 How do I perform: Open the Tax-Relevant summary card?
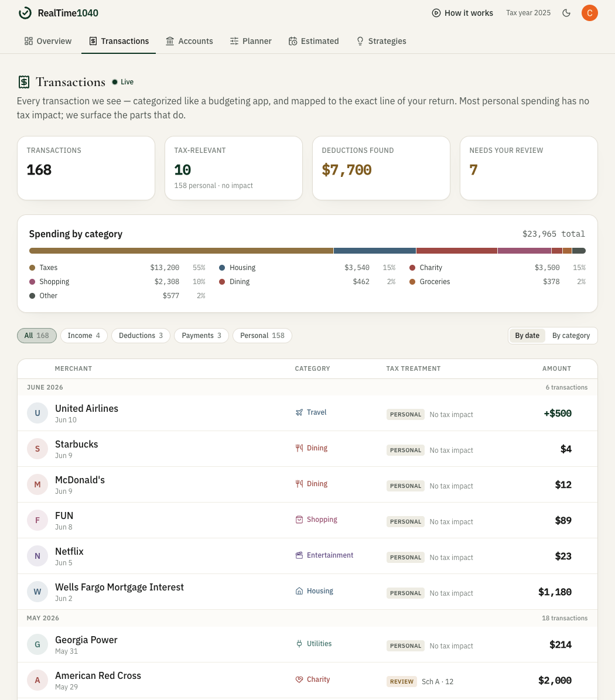[234, 168]
